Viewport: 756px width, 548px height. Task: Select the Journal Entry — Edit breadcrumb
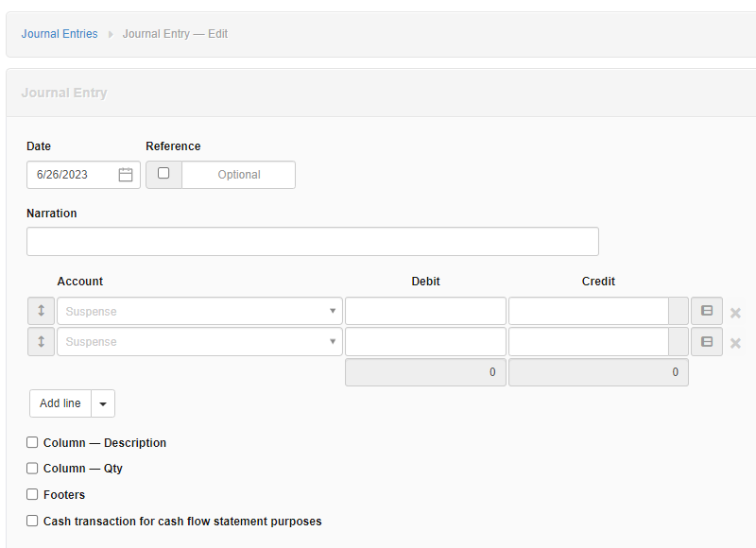[x=175, y=33]
